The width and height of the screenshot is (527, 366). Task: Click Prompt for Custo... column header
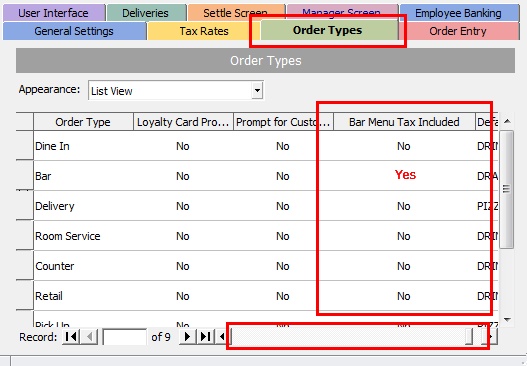click(283, 122)
